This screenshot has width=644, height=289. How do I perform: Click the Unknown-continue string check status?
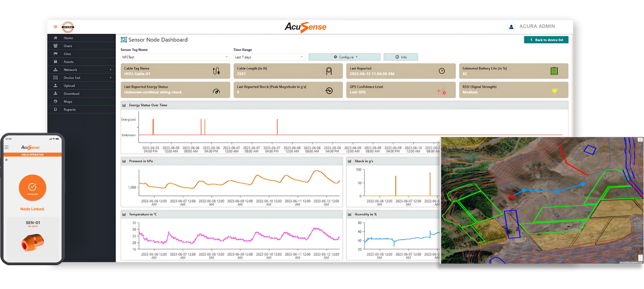(x=153, y=92)
